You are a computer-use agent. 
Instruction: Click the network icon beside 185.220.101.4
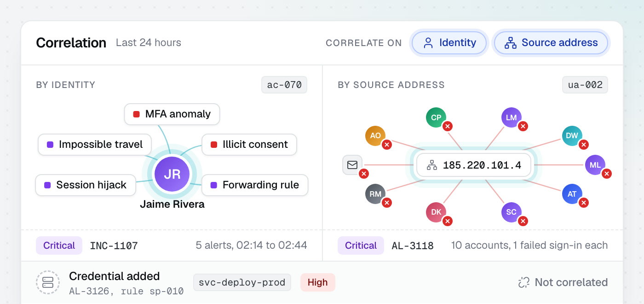[x=432, y=165]
